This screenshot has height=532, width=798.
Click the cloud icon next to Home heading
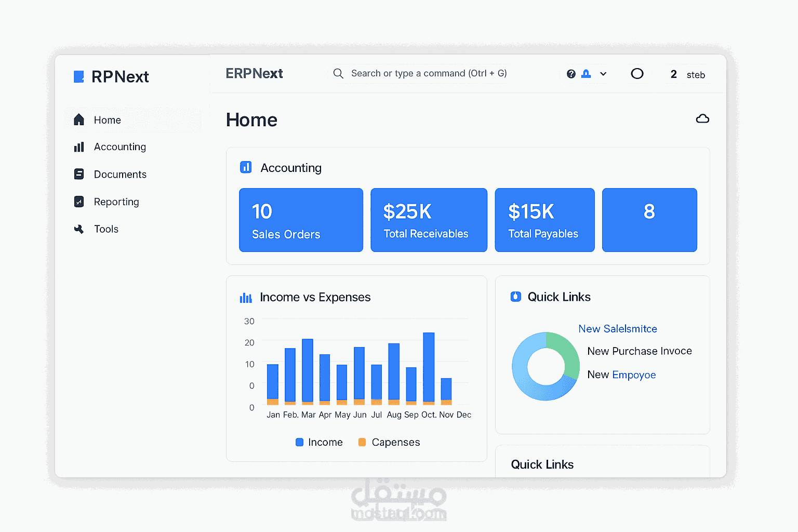pyautogui.click(x=702, y=119)
